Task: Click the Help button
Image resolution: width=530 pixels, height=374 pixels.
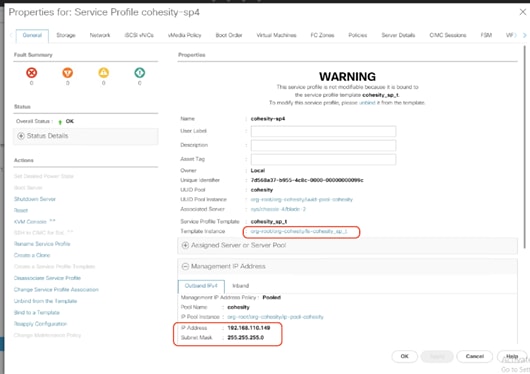Action: click(x=512, y=356)
